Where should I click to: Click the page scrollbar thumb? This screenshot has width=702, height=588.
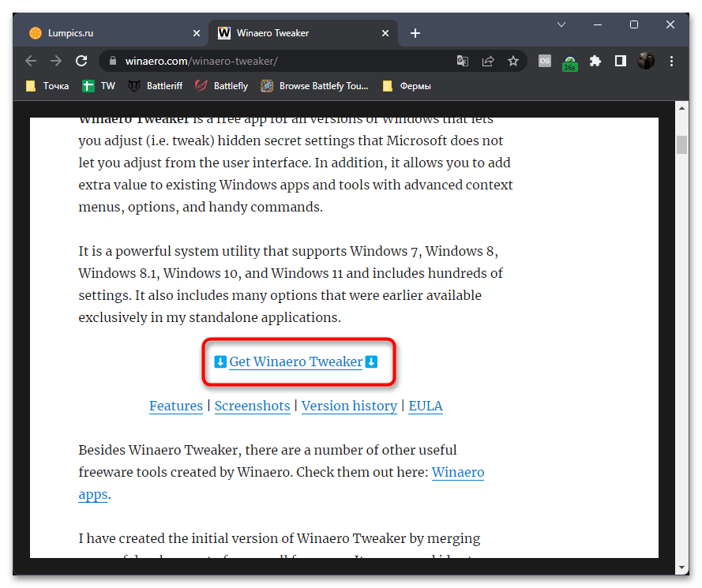coord(681,144)
